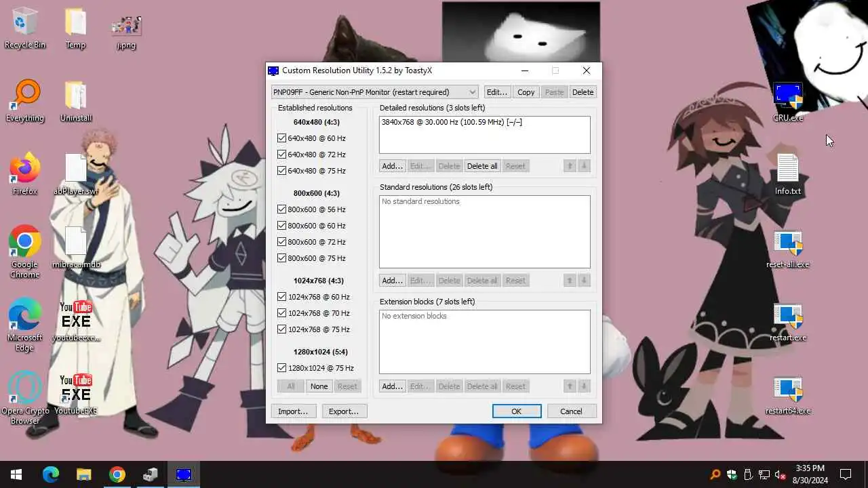868x488 pixels.
Task: Add a detailed resolution
Action: click(392, 166)
